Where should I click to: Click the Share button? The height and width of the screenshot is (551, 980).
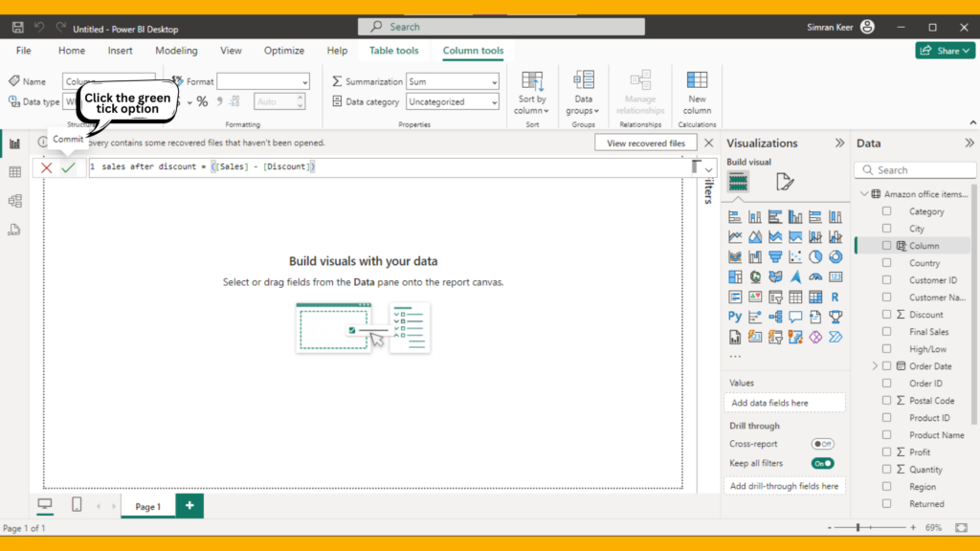(945, 51)
